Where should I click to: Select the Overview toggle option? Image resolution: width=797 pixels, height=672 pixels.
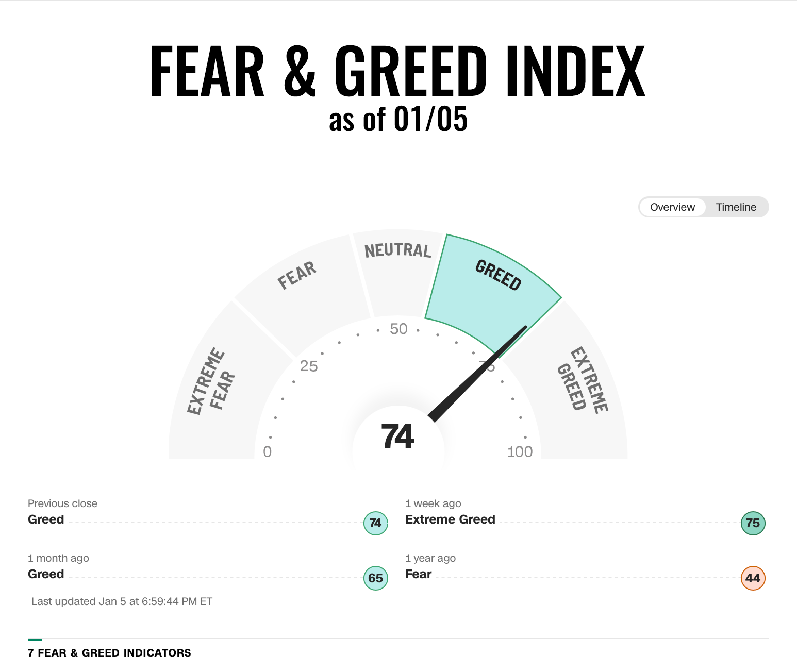pos(672,207)
